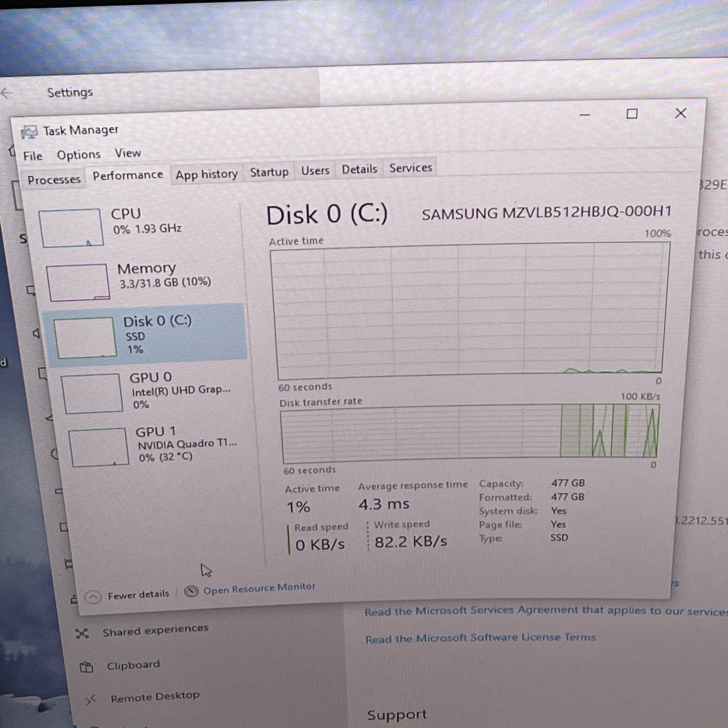
Task: Click the Fewer details chevron icon
Action: click(x=93, y=596)
